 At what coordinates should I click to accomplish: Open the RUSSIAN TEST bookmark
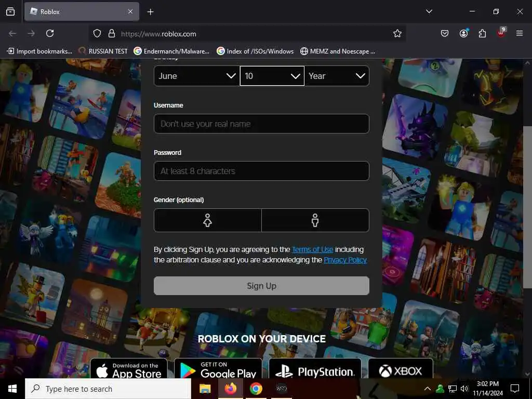pyautogui.click(x=103, y=51)
